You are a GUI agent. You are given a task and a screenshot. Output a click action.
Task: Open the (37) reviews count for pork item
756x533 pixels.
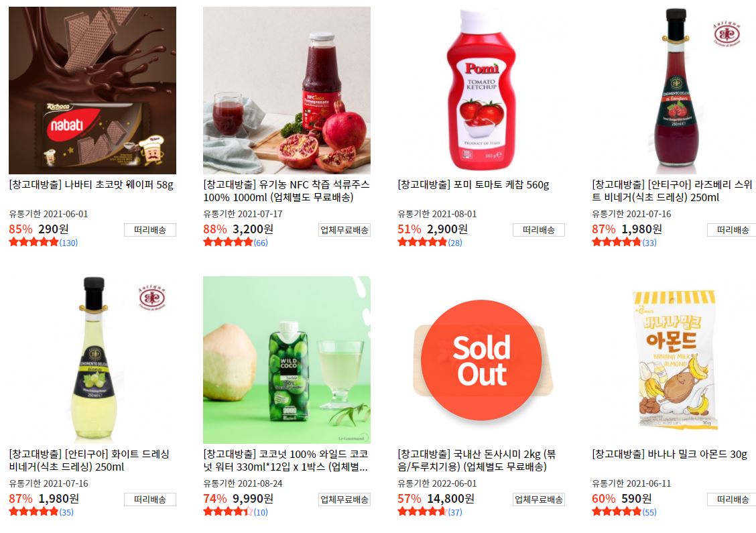(455, 512)
